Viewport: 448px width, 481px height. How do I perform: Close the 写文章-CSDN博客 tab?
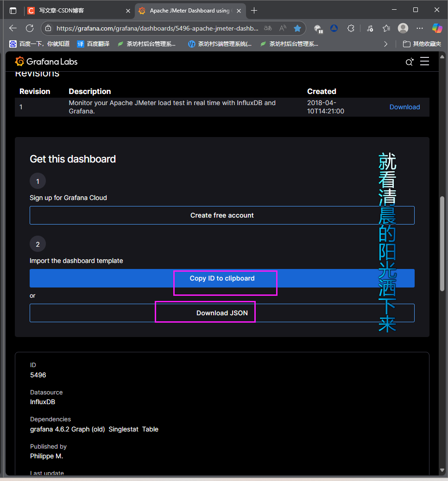point(128,11)
